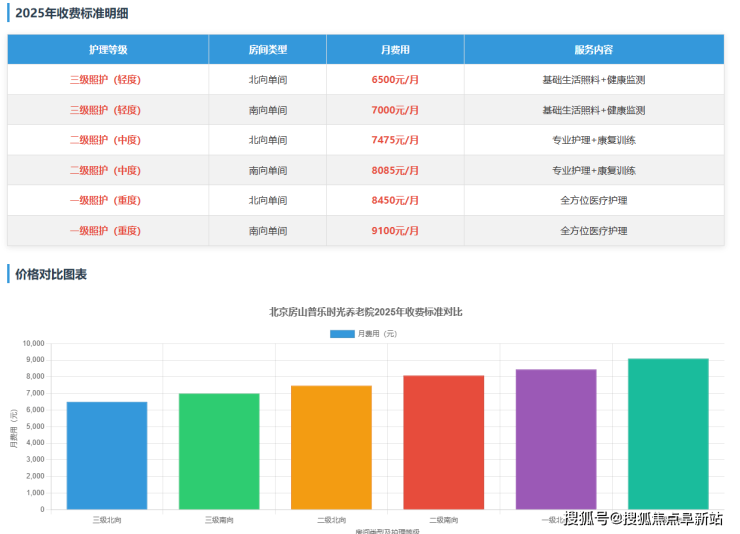Image resolution: width=740 pixels, height=534 pixels.
Task: Click the 9100元/月 price cell
Action: [x=395, y=230]
